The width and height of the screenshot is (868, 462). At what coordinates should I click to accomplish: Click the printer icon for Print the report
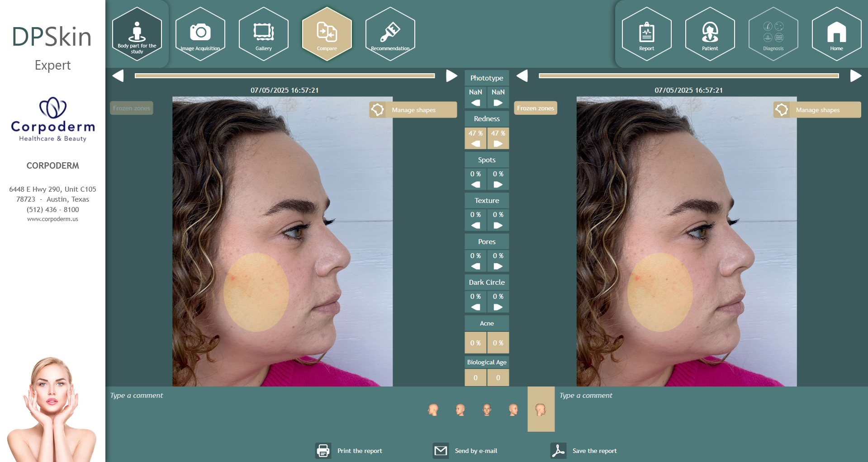(323, 451)
